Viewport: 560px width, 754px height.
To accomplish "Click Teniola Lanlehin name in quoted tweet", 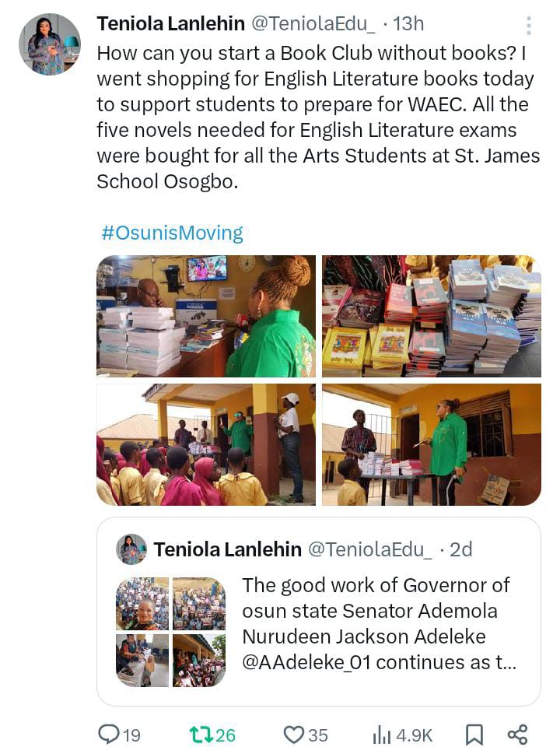I will (x=227, y=549).
